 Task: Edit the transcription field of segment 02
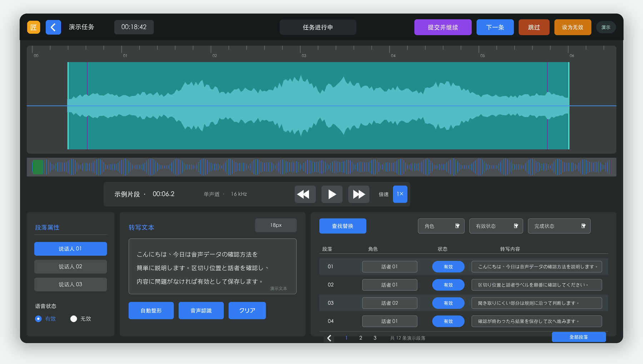(x=537, y=285)
